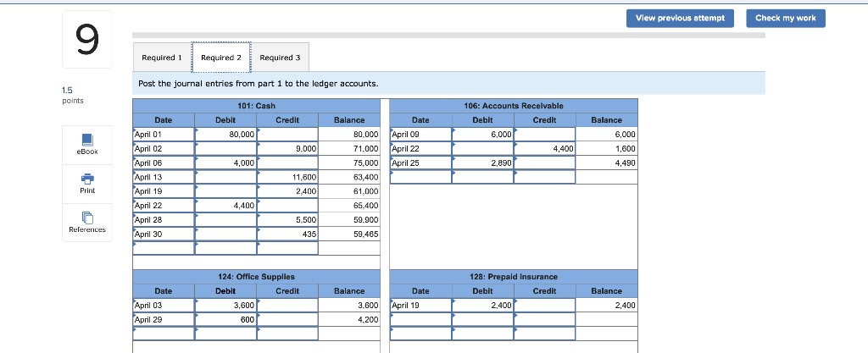
Task: Click Accounts Receivable credit field showing 4,400
Action: pyautogui.click(x=545, y=149)
